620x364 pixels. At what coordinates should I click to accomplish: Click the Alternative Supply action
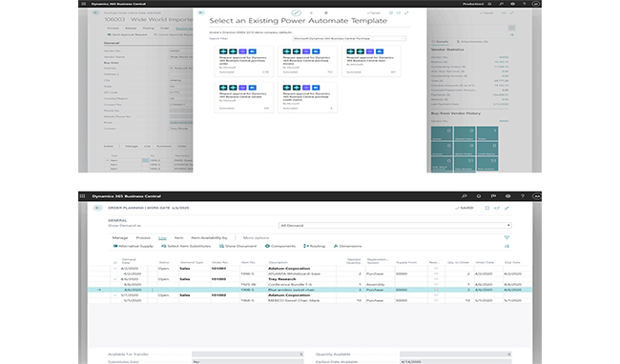tap(133, 246)
